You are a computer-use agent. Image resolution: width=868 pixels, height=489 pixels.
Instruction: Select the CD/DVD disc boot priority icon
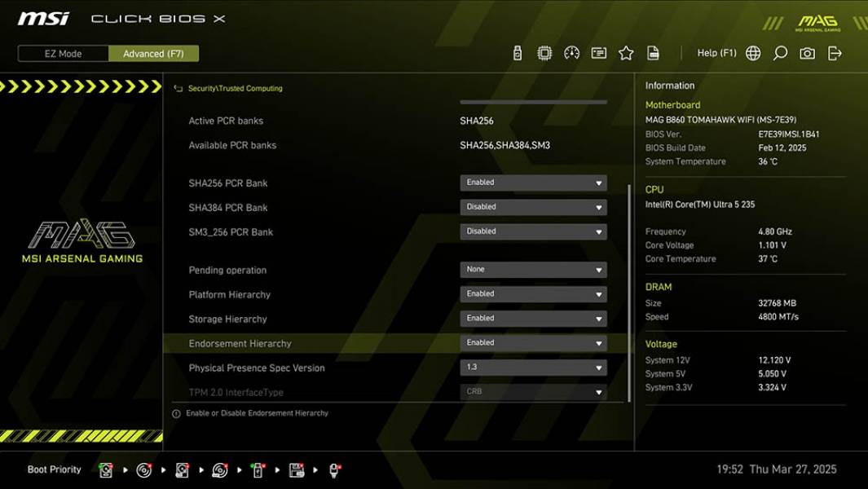[143, 470]
